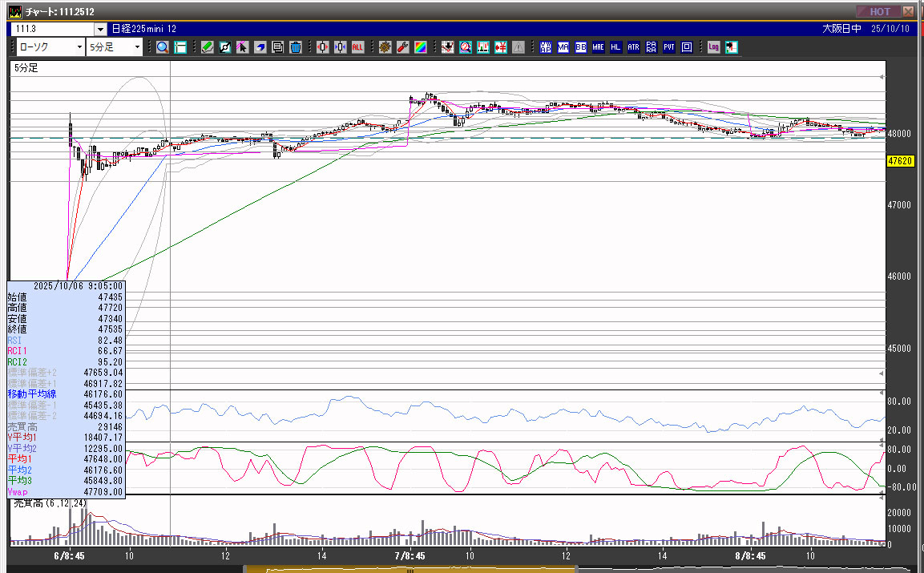This screenshot has height=573, width=924.
Task: Toggle the BB Bollinger Bands indicator
Action: tap(580, 47)
